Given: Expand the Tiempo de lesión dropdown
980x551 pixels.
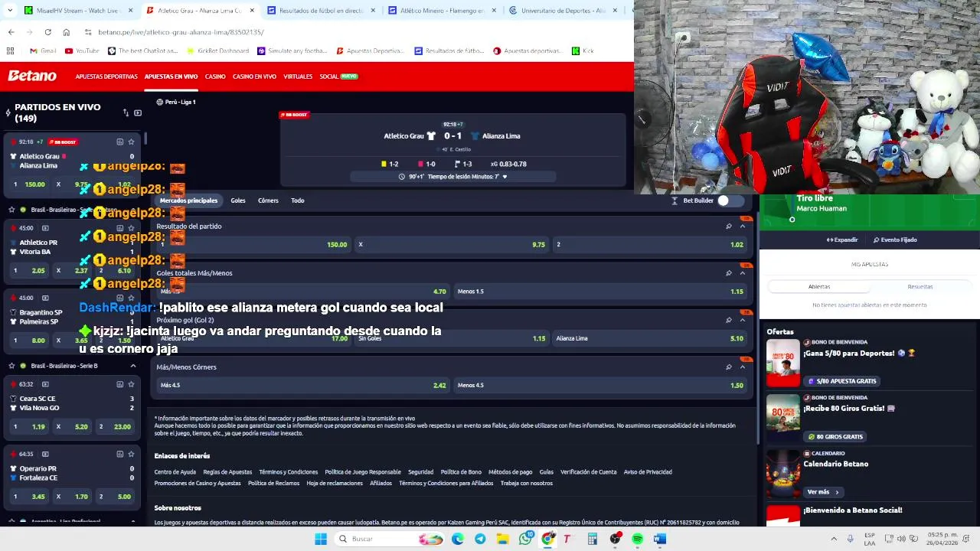Looking at the screenshot, I should tap(505, 177).
